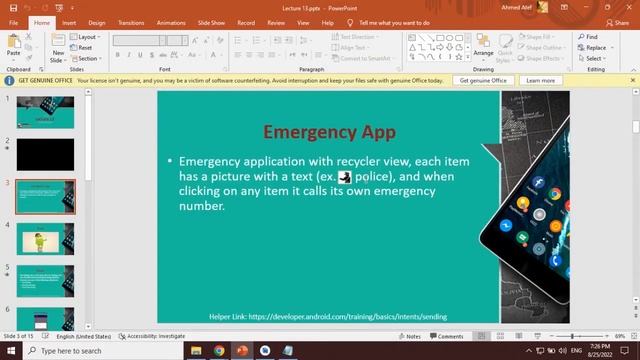Screen dimensions: 640x360
Task: Save the presentation with the floppy disk icon
Action: click(13, 8)
